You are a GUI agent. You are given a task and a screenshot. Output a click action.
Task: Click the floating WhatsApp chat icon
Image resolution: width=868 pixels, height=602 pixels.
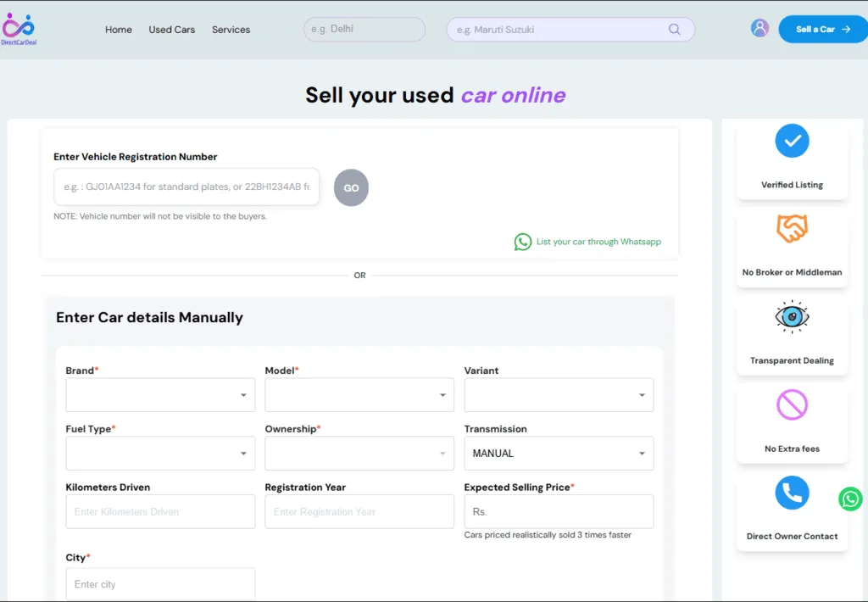point(849,499)
